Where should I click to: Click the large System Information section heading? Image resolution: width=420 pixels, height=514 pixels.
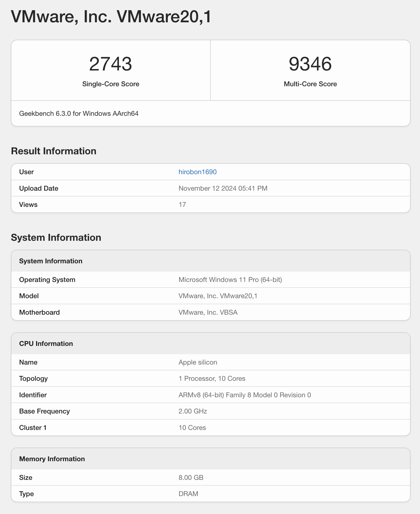coord(56,237)
